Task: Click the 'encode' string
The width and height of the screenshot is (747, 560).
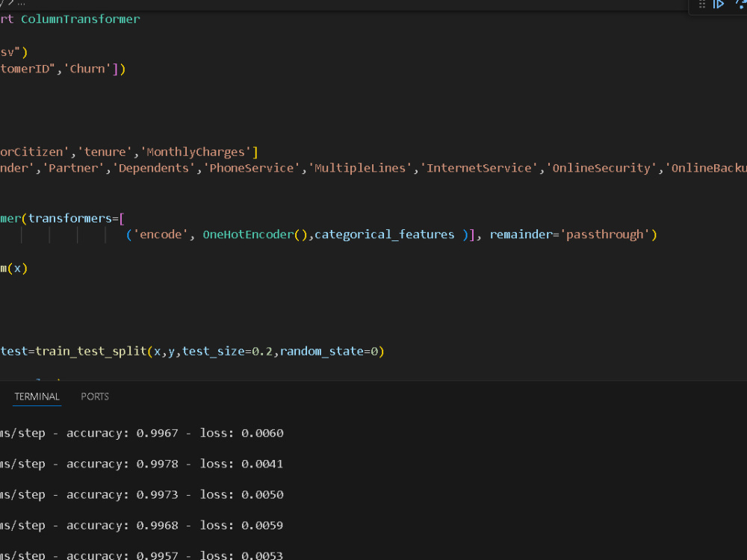Action: [x=161, y=234]
